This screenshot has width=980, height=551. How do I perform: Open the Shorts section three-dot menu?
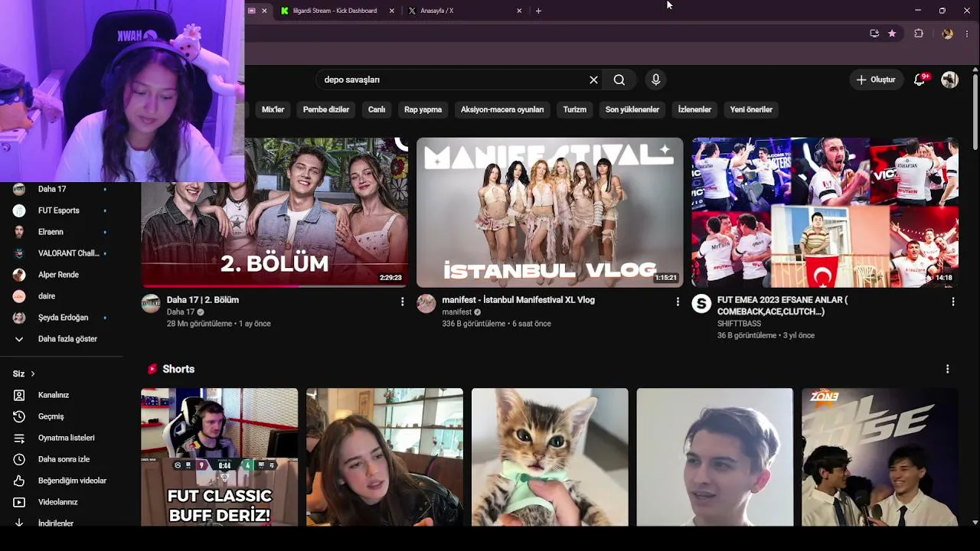coord(948,369)
